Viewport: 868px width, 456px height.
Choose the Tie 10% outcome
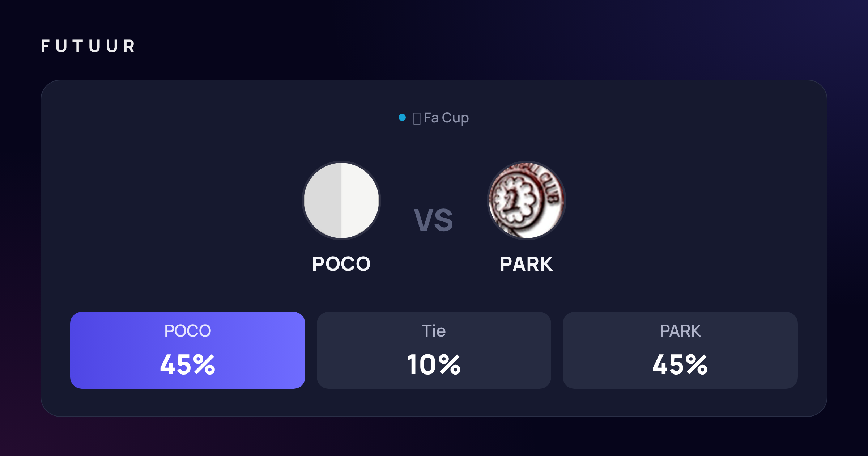coord(434,350)
